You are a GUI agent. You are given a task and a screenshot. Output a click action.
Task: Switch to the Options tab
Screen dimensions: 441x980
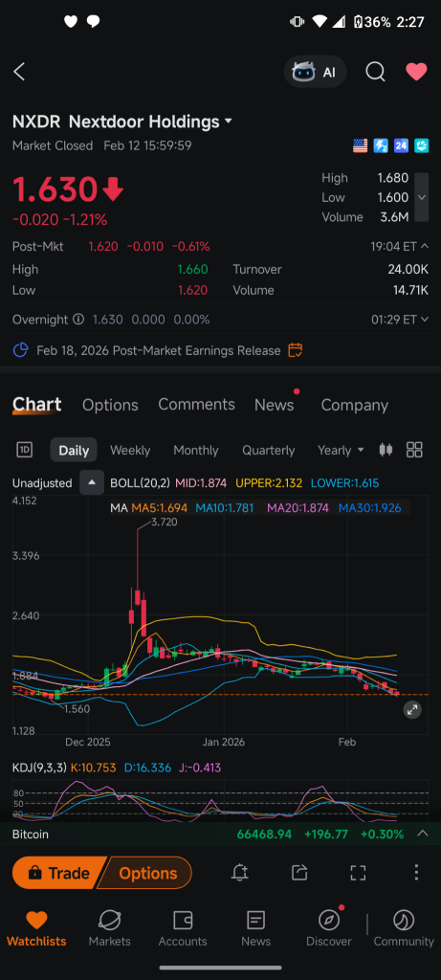pos(110,405)
